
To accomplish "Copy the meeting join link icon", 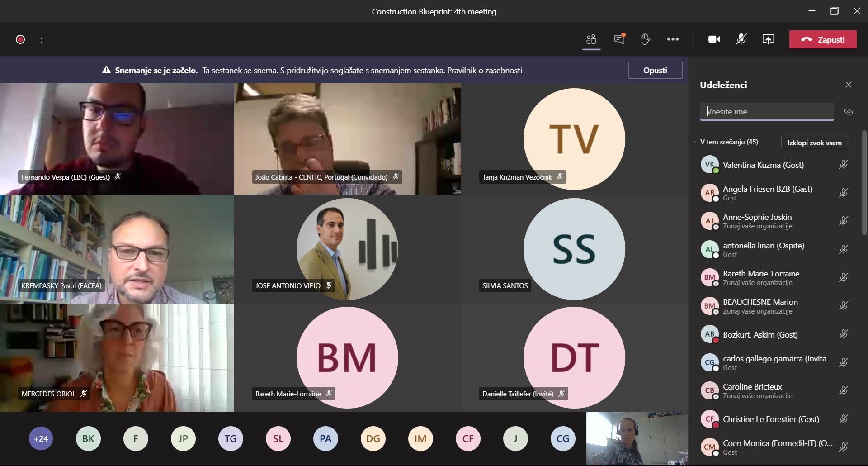I will (x=849, y=112).
